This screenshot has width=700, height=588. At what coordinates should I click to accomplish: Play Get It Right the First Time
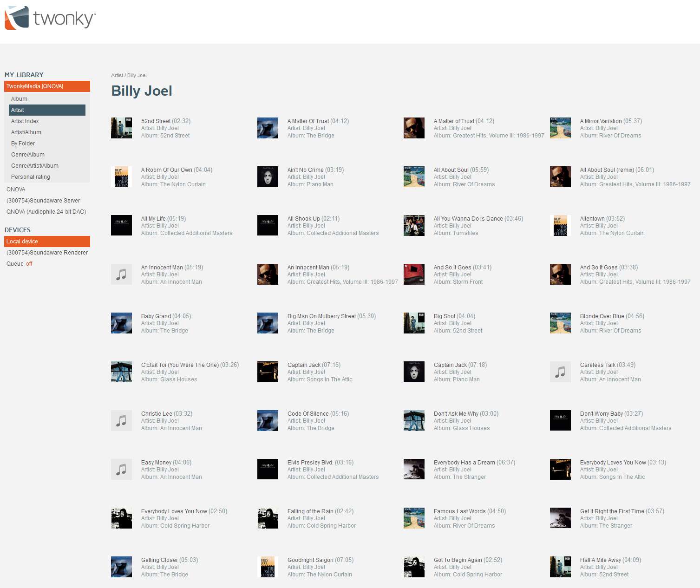pyautogui.click(x=612, y=511)
